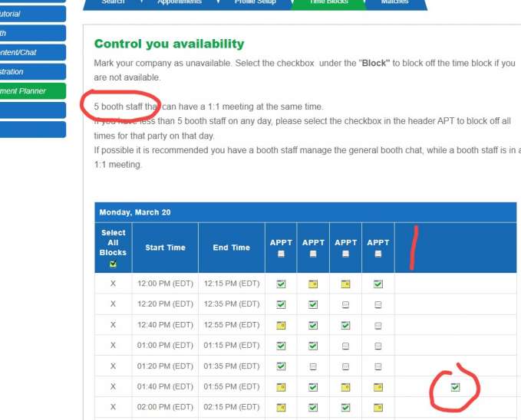
Task: Click yellow note icon in 02:00 PM row, first APPT column
Action: [x=281, y=407]
